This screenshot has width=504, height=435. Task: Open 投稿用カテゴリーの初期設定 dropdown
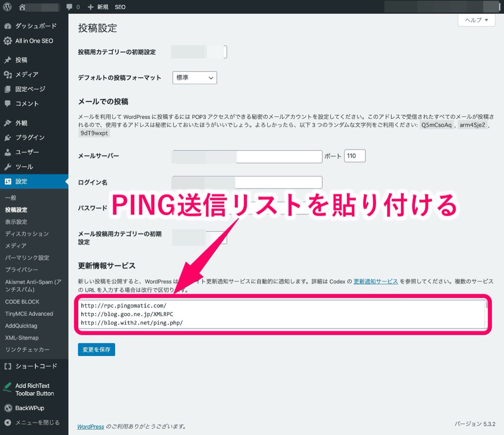click(x=199, y=52)
